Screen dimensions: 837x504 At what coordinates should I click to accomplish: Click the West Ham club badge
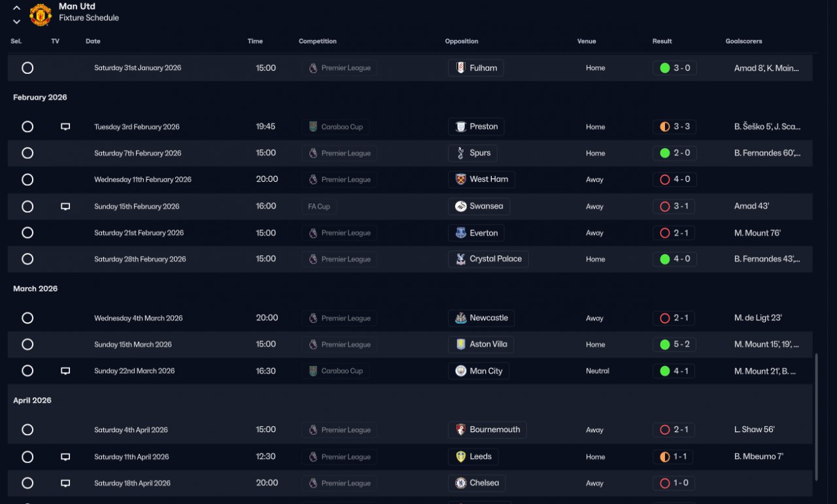460,179
